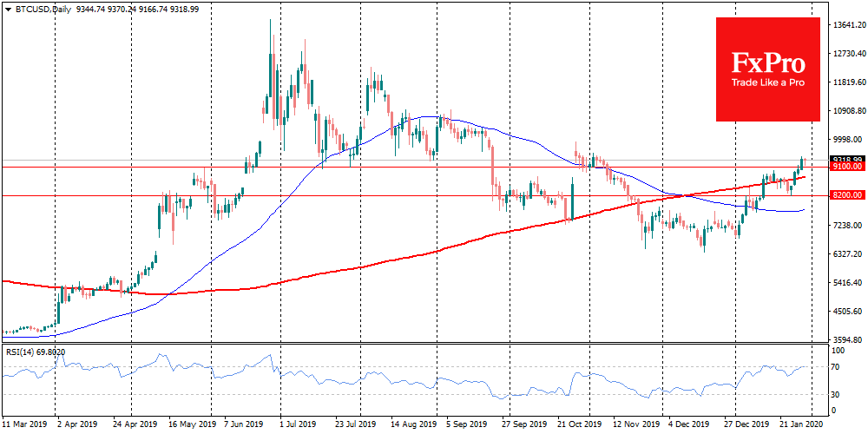Select the red 8200.00 price level label
868x434 pixels.
pyautogui.click(x=846, y=197)
